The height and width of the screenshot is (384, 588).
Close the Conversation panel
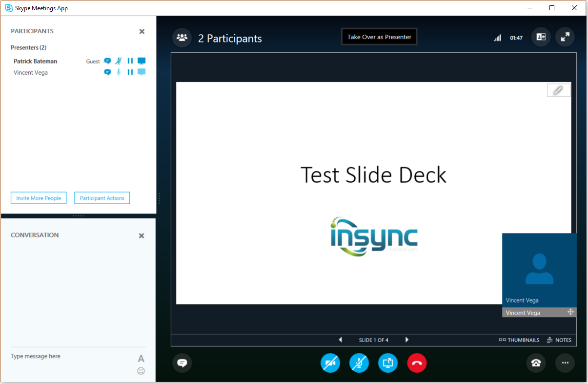coord(142,235)
